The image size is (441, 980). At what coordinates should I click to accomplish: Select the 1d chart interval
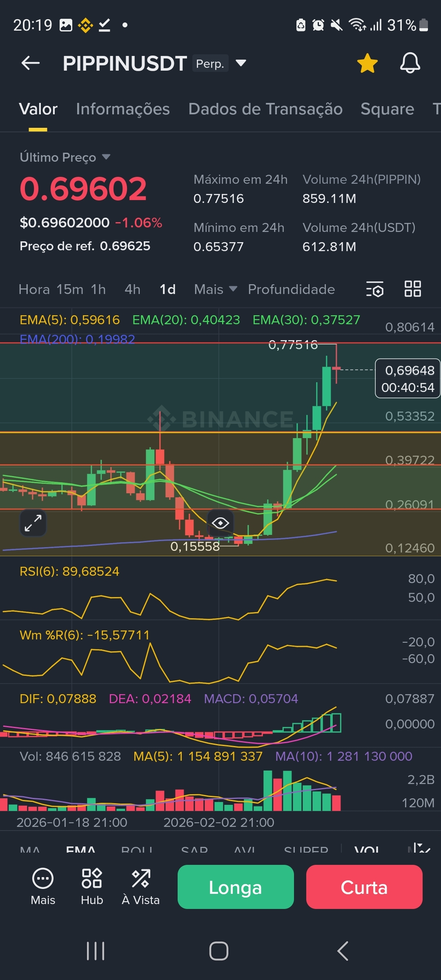(x=167, y=289)
